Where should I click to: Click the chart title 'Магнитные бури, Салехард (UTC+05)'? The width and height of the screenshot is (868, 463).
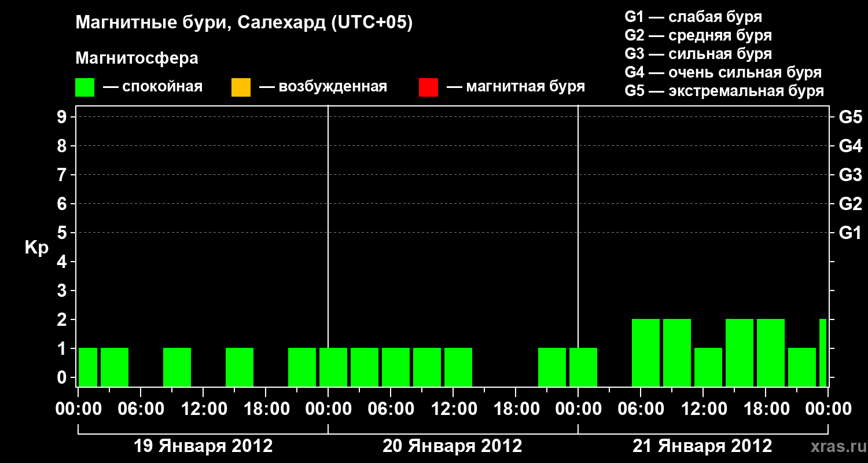(244, 23)
